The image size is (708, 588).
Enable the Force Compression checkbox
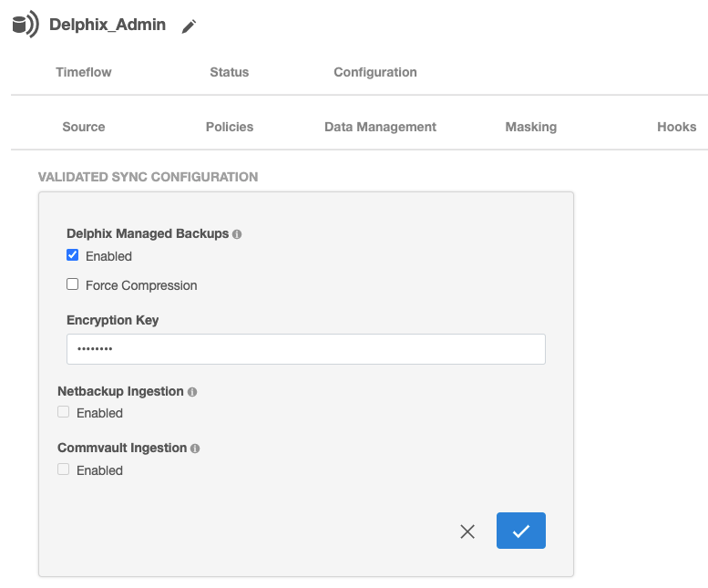[73, 284]
